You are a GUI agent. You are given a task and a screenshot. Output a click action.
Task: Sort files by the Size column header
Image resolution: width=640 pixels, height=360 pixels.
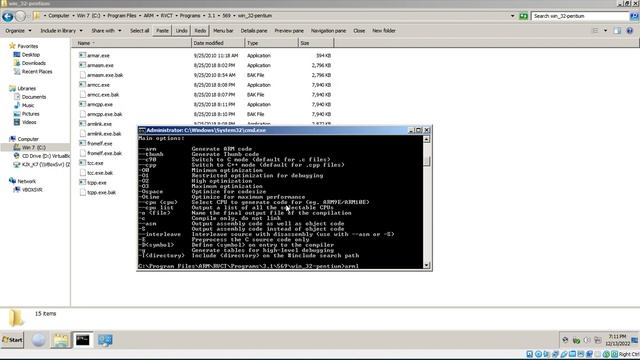pyautogui.click(x=316, y=43)
